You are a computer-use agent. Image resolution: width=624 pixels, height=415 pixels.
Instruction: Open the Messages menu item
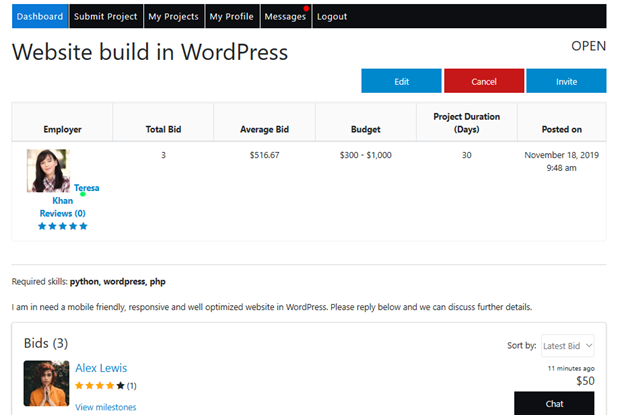pos(286,16)
